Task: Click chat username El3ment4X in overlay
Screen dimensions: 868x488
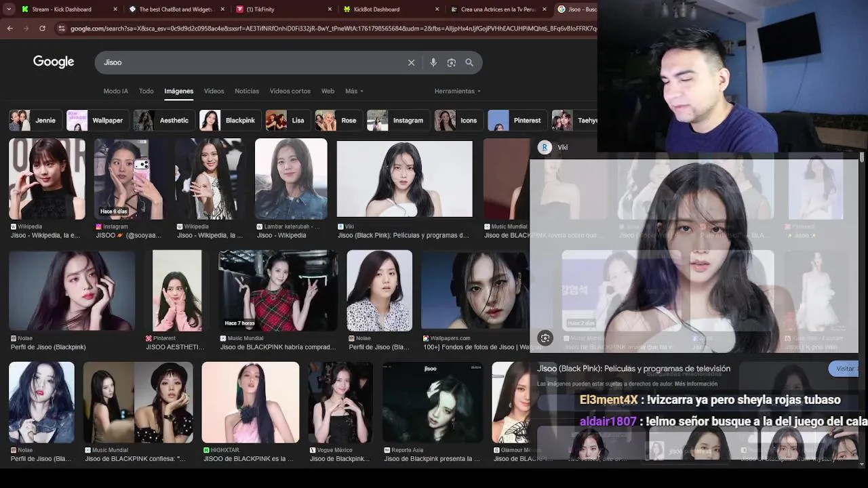Action: (608, 400)
